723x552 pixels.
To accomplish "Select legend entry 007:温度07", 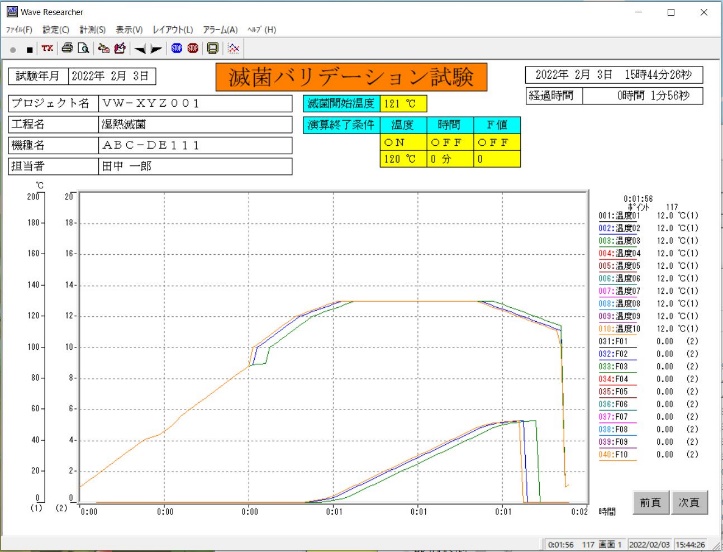I will click(x=619, y=291).
